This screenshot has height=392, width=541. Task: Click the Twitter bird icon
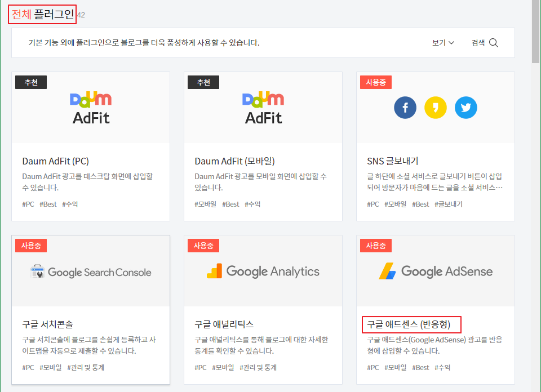(x=466, y=108)
